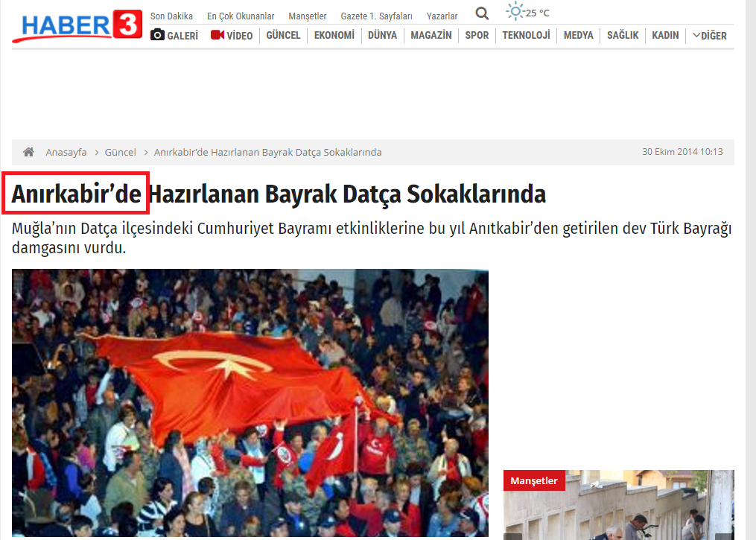The image size is (756, 540).
Task: Click the Haber3 logo
Action: click(76, 26)
